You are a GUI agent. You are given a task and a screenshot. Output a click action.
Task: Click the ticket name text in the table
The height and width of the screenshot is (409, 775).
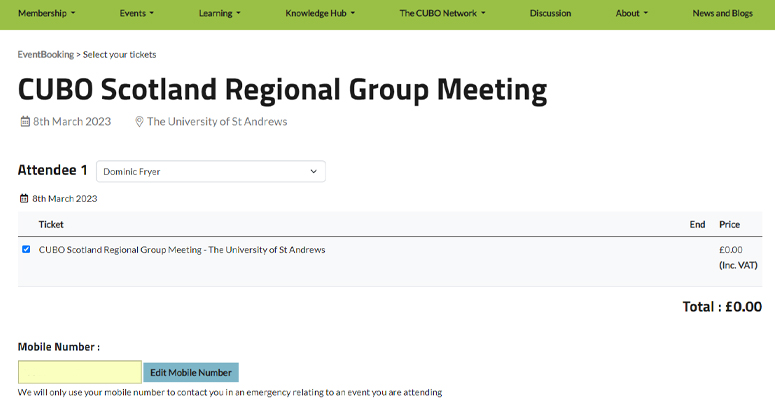tap(182, 250)
